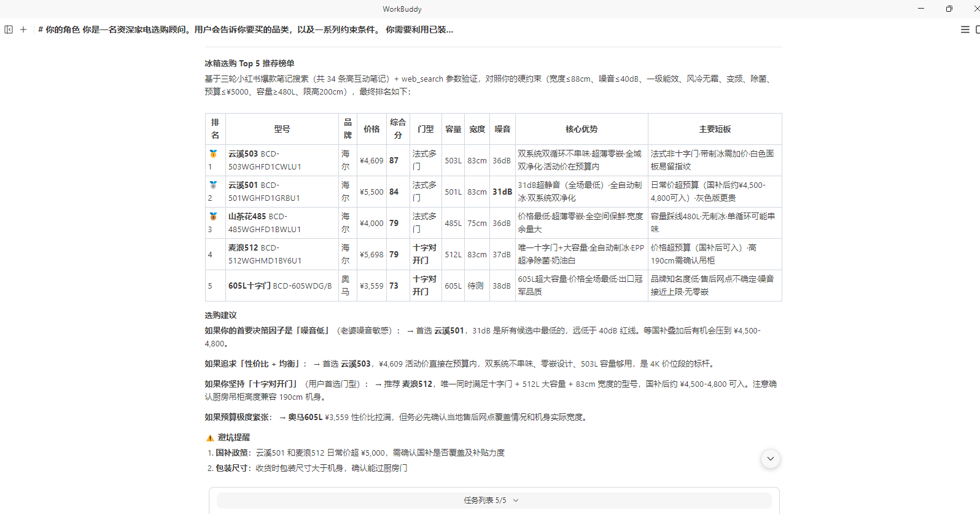This screenshot has width=980, height=514.
Task: Click the price cell ¥5,698
Action: [x=371, y=254]
